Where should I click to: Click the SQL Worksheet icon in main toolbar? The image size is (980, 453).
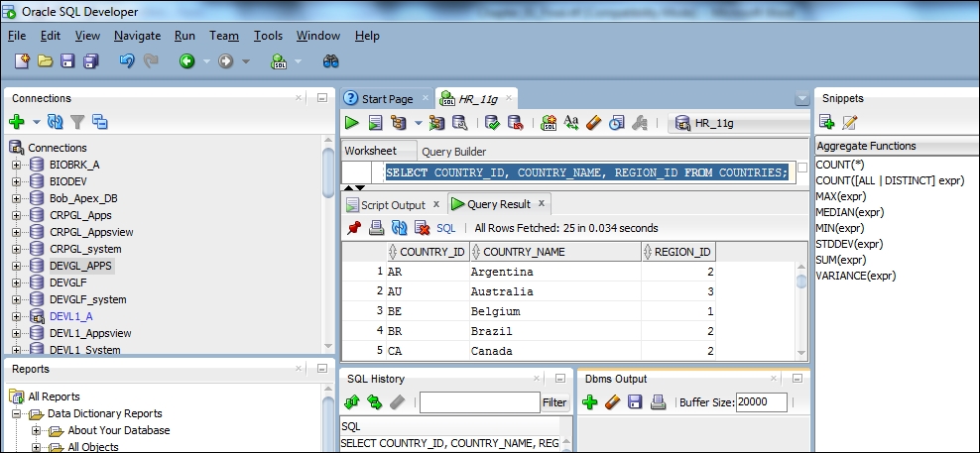279,60
